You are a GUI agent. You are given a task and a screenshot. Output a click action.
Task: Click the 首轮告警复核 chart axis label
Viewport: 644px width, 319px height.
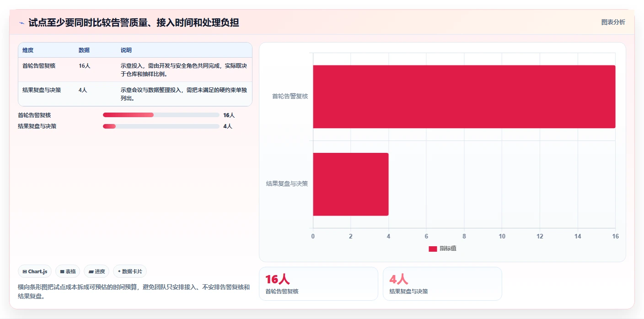(x=290, y=97)
